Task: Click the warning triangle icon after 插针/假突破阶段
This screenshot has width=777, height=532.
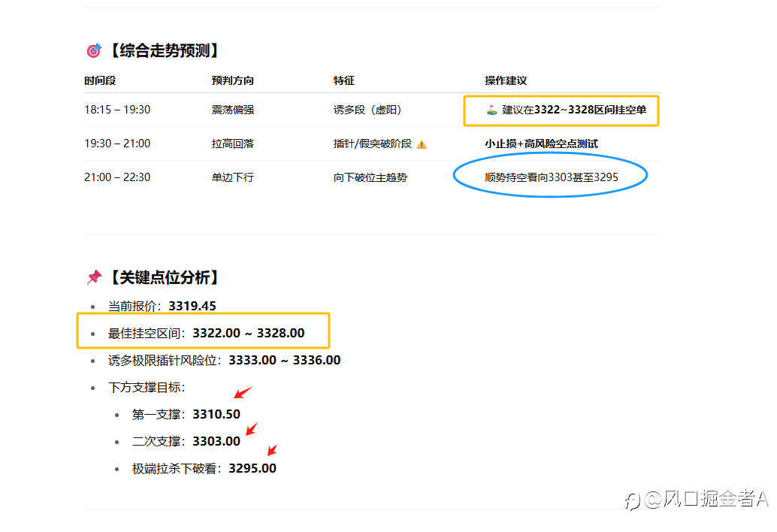Action: pos(422,144)
